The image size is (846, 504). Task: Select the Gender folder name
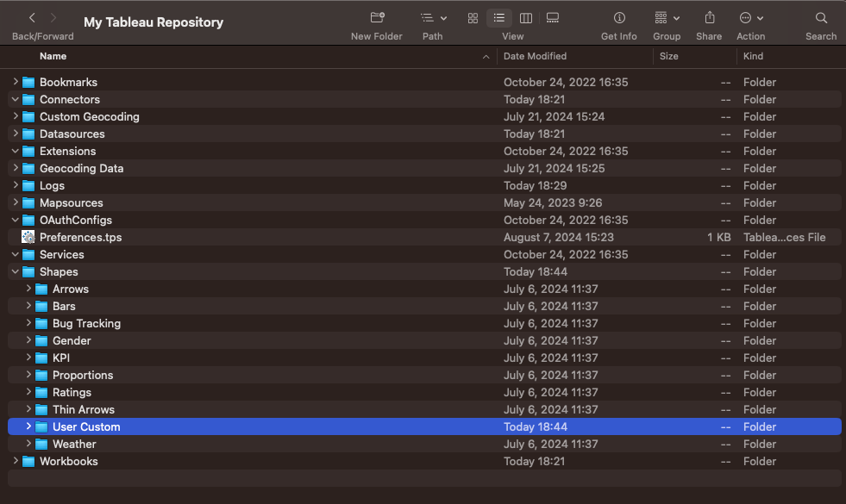click(x=72, y=340)
